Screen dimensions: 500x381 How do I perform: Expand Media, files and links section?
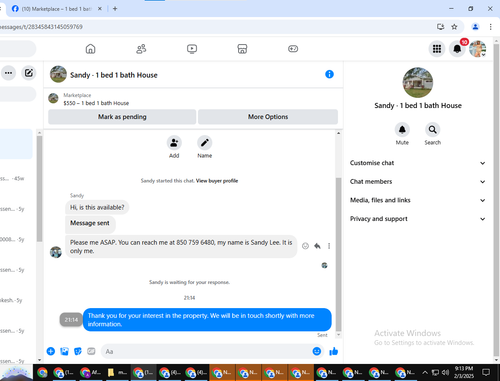pyautogui.click(x=417, y=200)
